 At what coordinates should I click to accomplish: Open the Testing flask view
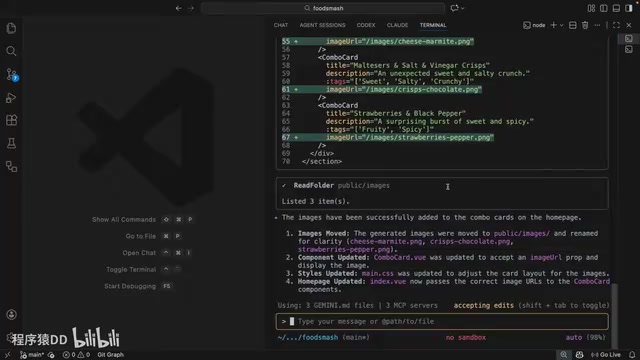click(x=11, y=143)
